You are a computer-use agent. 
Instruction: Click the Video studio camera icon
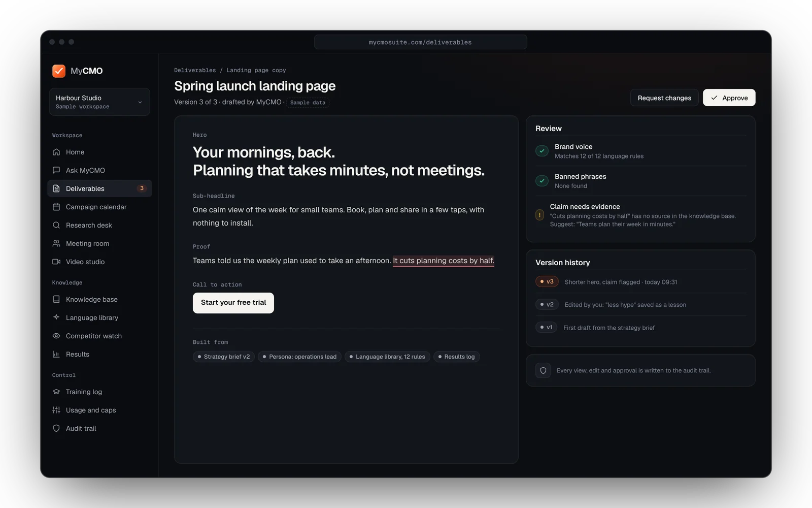point(56,262)
